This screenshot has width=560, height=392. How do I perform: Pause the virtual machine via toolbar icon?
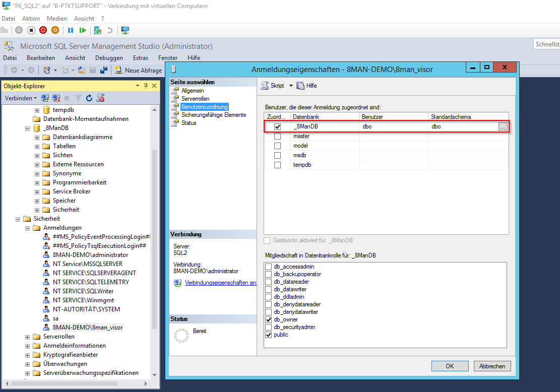(x=71, y=30)
